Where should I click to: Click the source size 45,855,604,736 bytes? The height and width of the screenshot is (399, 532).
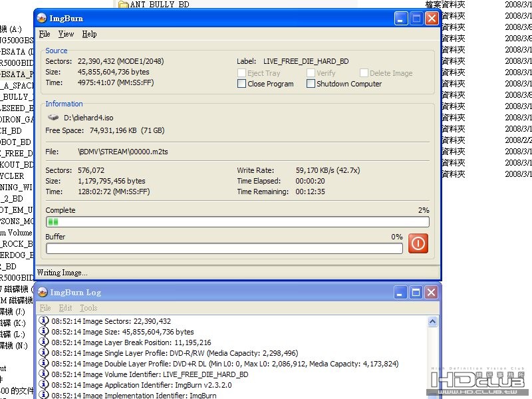pyautogui.click(x=113, y=72)
